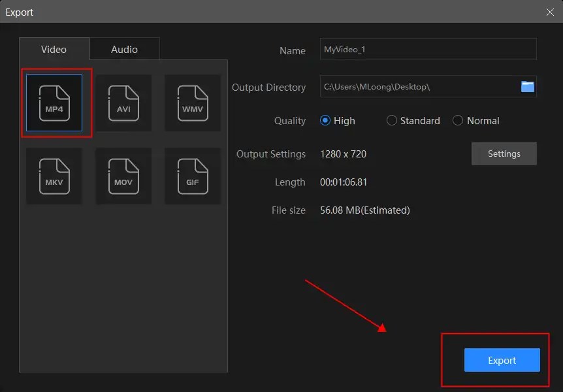Switch quality to Standard
563x392 pixels.
coord(392,120)
